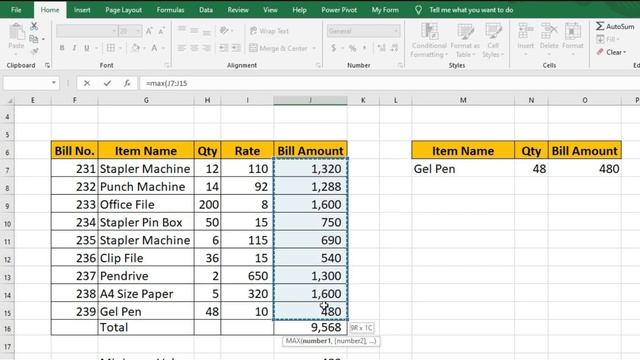This screenshot has height=360, width=640.
Task: Click Decrease Indent icon
Action: click(x=223, y=48)
